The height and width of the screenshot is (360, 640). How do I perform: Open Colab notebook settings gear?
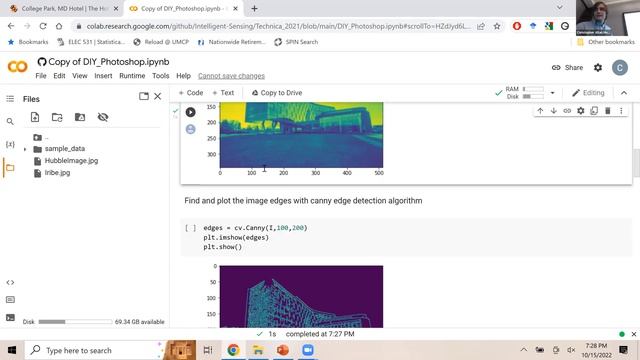tap(598, 68)
